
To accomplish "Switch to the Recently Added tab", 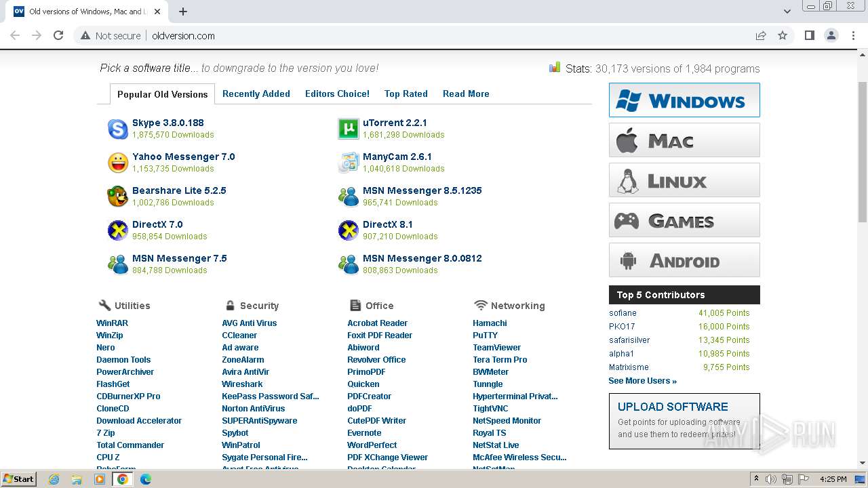I will coord(256,94).
